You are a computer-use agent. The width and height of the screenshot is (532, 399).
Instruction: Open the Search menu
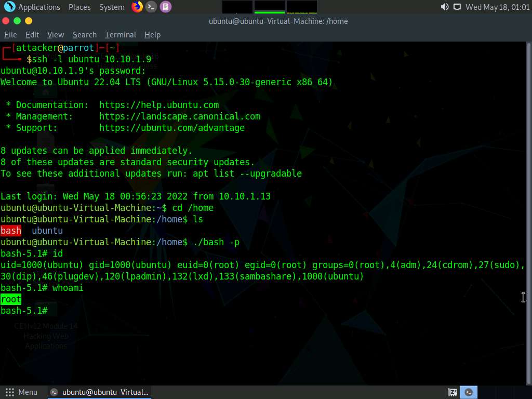coord(84,35)
